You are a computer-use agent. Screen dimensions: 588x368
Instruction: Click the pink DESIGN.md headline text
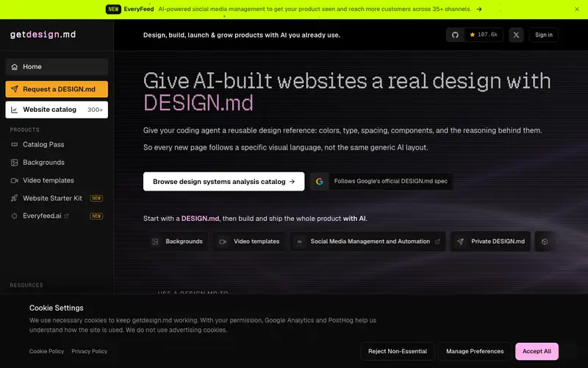(x=198, y=103)
